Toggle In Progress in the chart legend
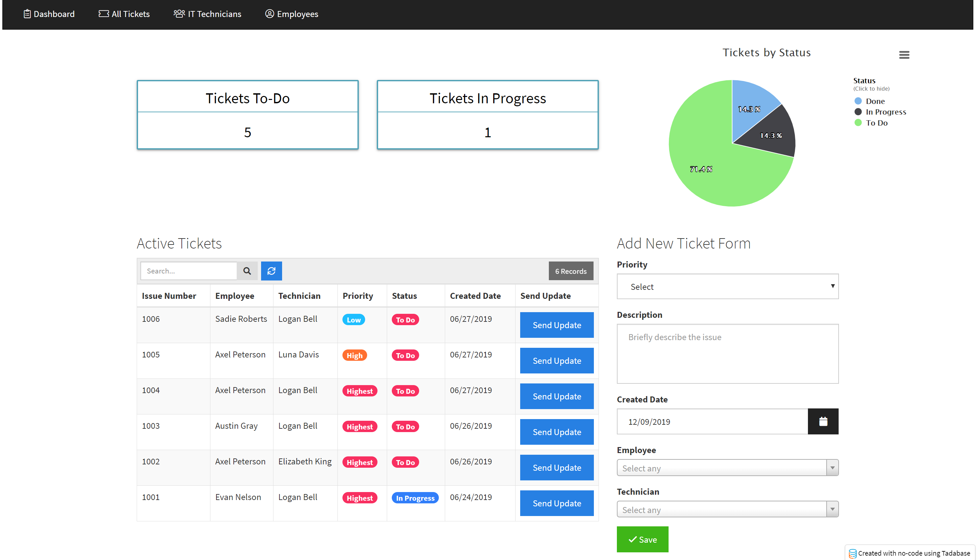Image resolution: width=978 pixels, height=560 pixels. (885, 112)
